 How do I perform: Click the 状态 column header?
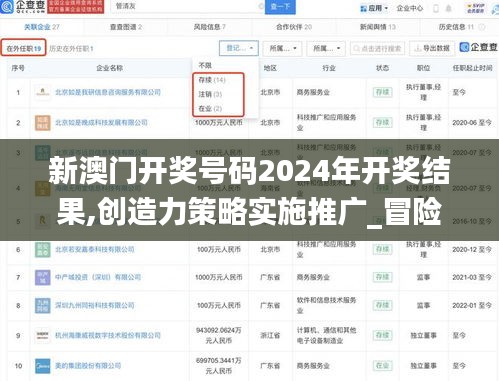tap(382, 68)
